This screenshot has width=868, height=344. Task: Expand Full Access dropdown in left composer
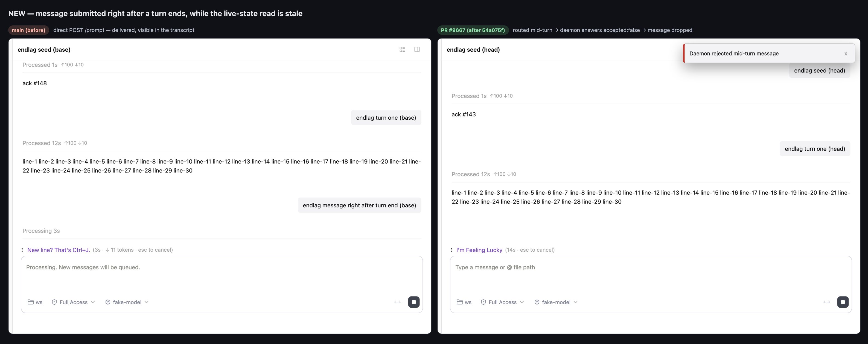74,302
